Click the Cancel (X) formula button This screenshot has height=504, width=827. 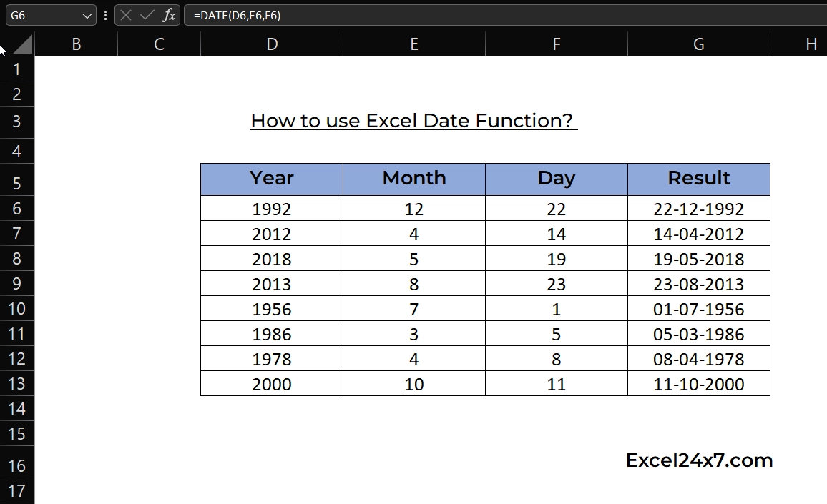[125, 15]
